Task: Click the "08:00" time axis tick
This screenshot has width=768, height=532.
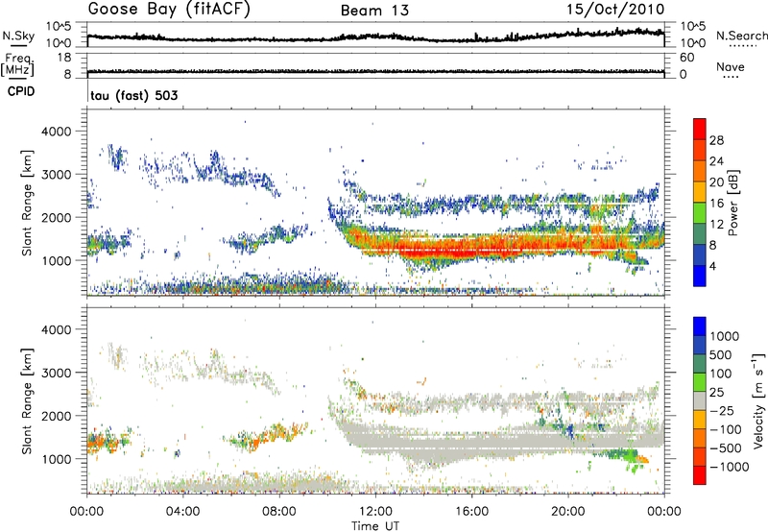Action: coord(279,512)
